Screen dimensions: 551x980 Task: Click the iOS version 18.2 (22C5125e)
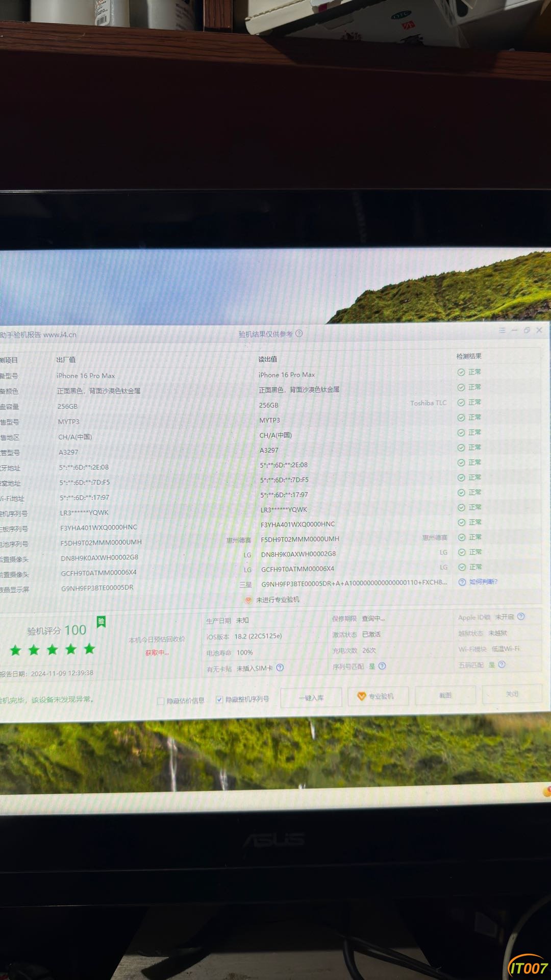[258, 636]
